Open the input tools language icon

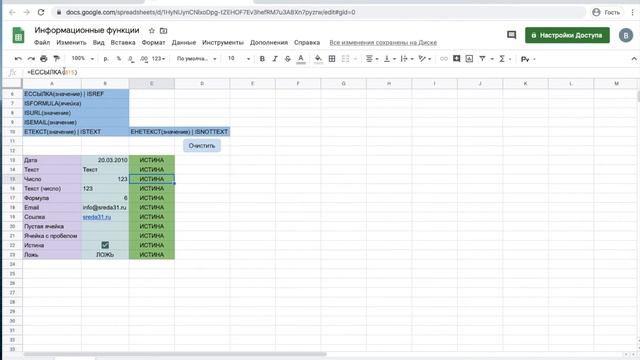(525, 59)
